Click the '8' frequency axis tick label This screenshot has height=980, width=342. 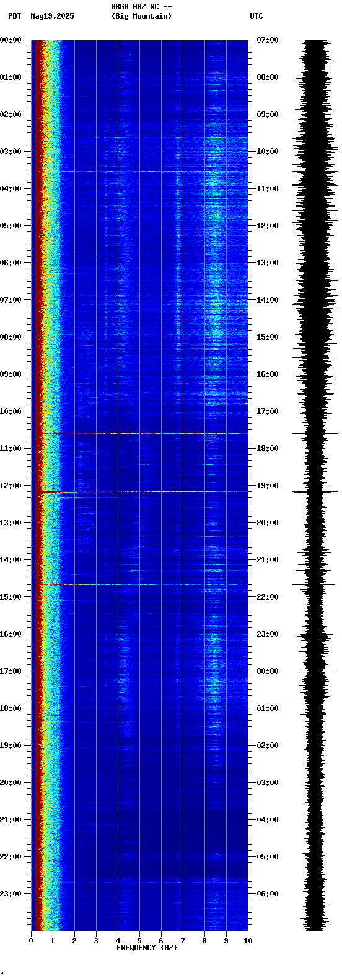coord(204,941)
